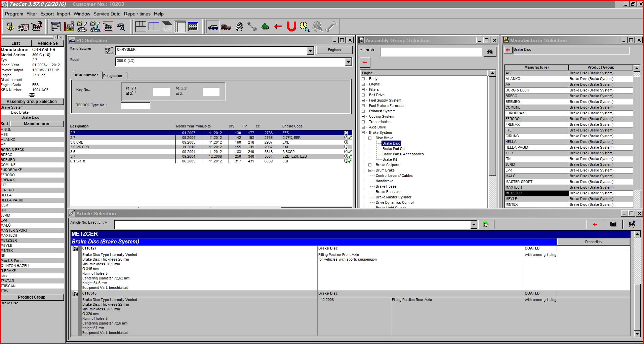Select the 6.1 SRT8 engine row

[x=211, y=161]
